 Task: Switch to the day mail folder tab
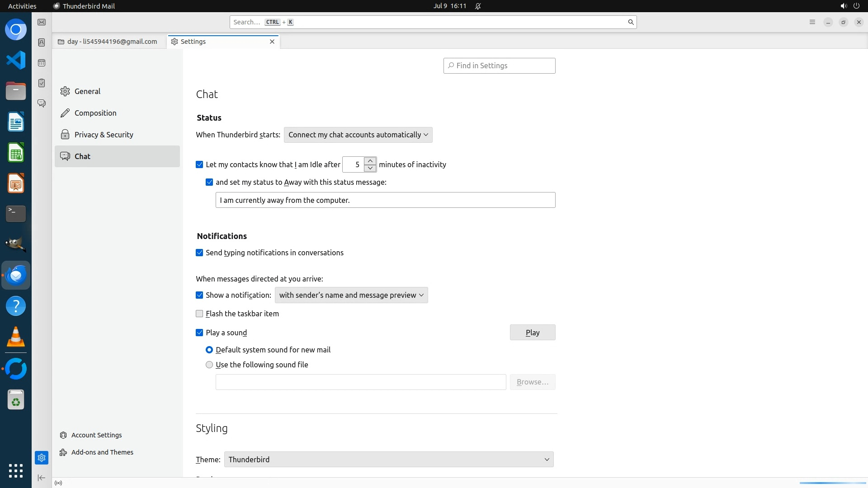[108, 42]
